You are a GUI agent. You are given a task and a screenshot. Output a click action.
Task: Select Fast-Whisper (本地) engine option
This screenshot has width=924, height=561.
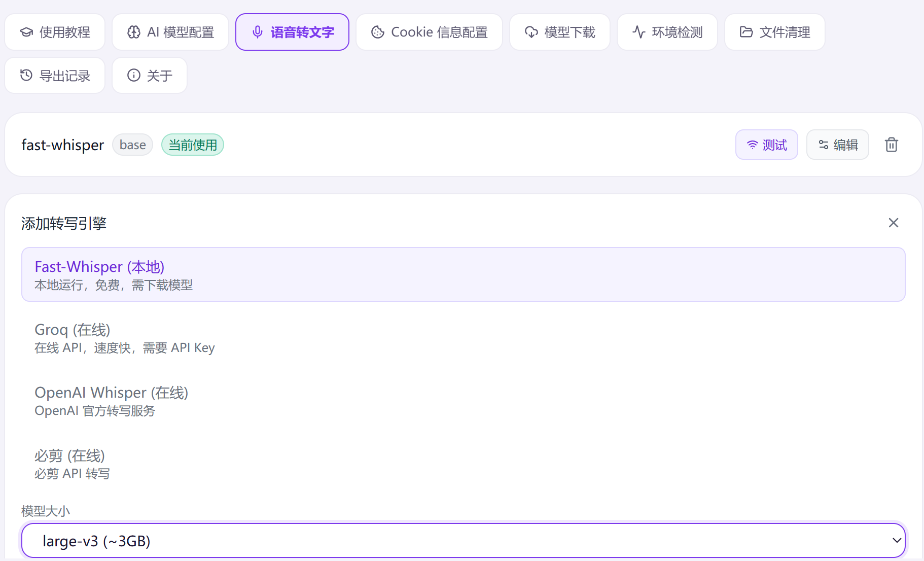click(x=464, y=274)
